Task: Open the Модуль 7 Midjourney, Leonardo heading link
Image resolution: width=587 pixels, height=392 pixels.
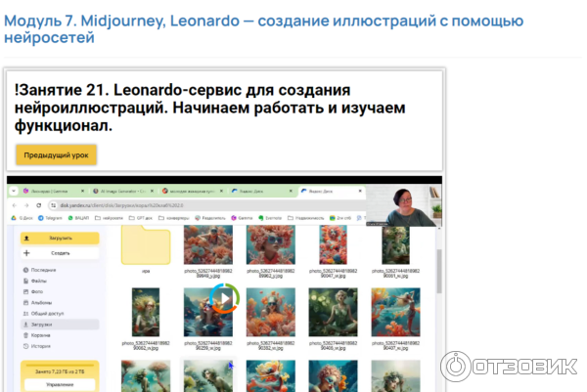Action: click(263, 29)
